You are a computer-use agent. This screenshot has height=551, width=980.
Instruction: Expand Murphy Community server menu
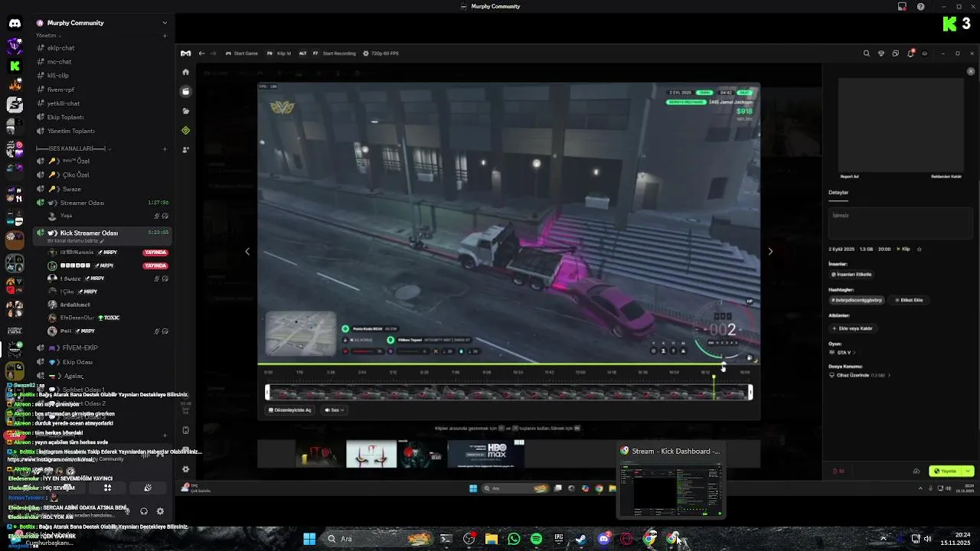[165, 23]
